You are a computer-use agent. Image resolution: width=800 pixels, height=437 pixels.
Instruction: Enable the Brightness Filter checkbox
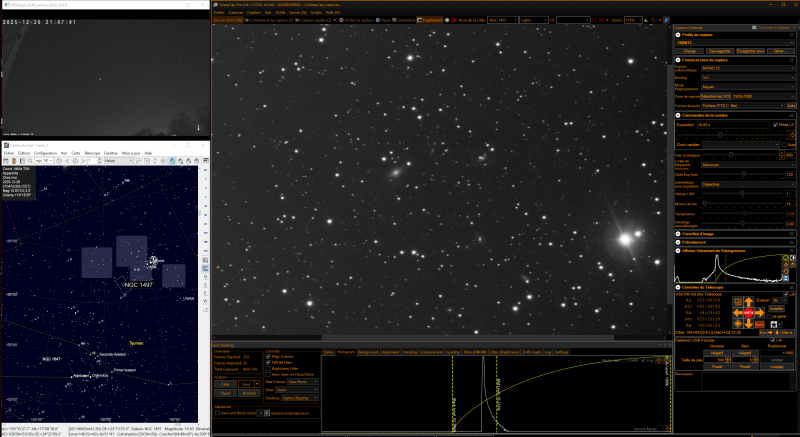pyautogui.click(x=268, y=369)
